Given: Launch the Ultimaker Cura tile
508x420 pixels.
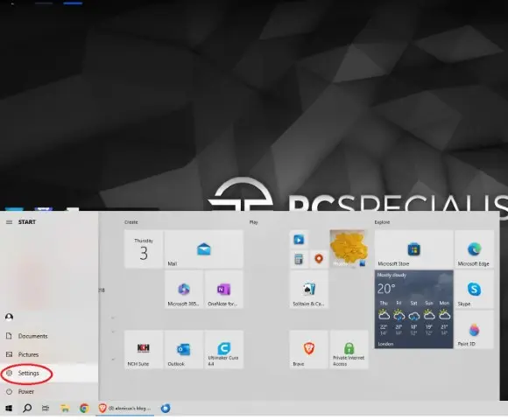Looking at the screenshot, I should (224, 349).
